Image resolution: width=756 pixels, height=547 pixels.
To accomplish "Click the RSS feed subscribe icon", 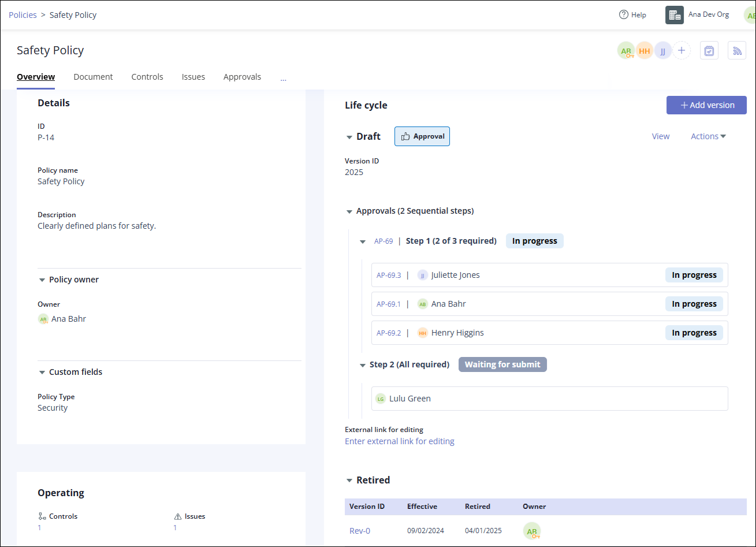I will tap(737, 51).
